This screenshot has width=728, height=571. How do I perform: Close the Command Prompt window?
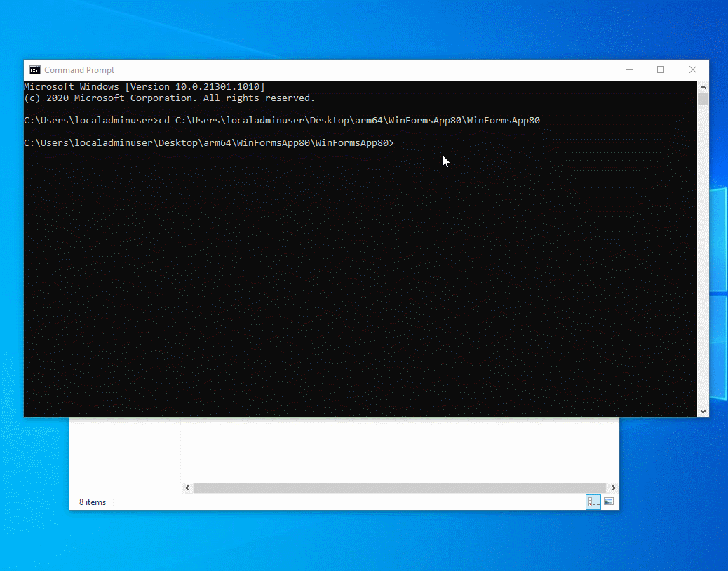[x=693, y=70]
